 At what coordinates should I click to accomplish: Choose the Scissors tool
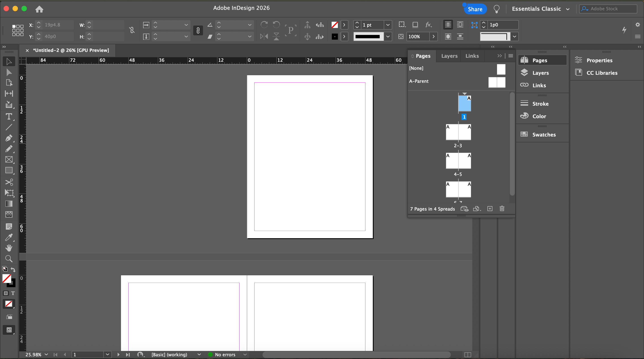click(x=9, y=182)
